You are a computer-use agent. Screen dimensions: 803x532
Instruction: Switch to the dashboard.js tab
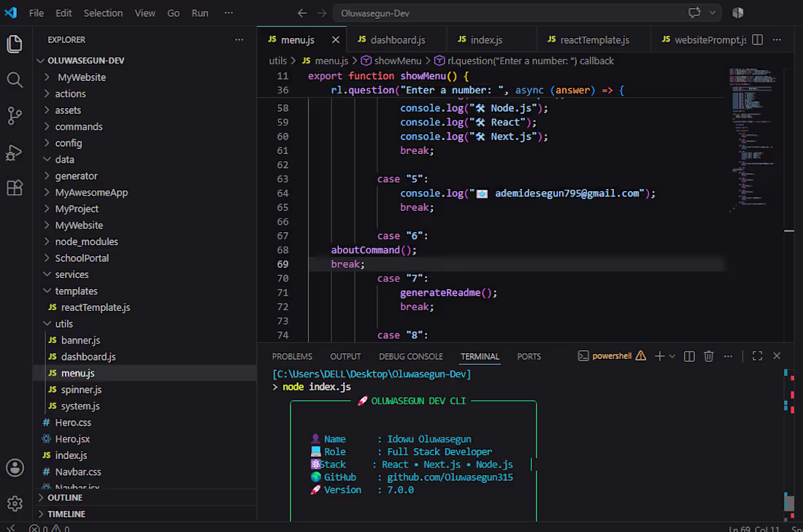pyautogui.click(x=396, y=39)
